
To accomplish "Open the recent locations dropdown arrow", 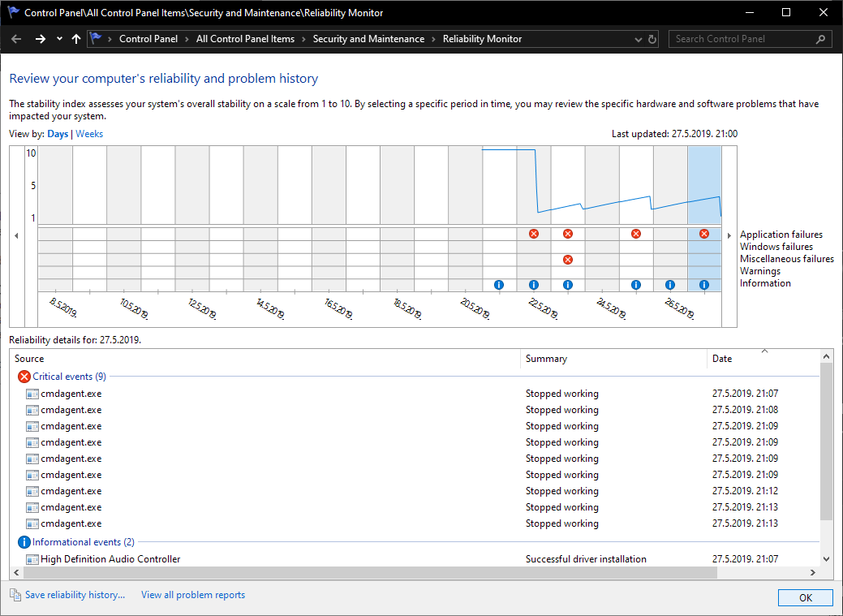I will coord(59,39).
